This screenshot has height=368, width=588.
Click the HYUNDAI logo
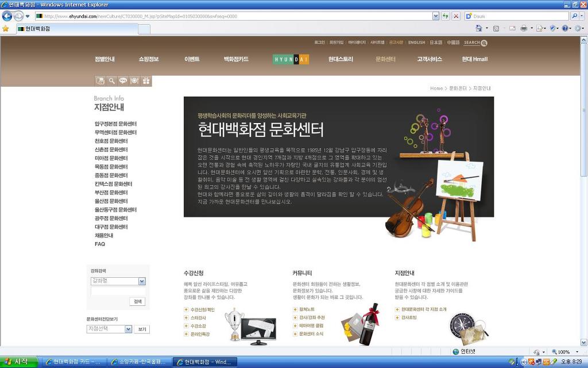291,59
